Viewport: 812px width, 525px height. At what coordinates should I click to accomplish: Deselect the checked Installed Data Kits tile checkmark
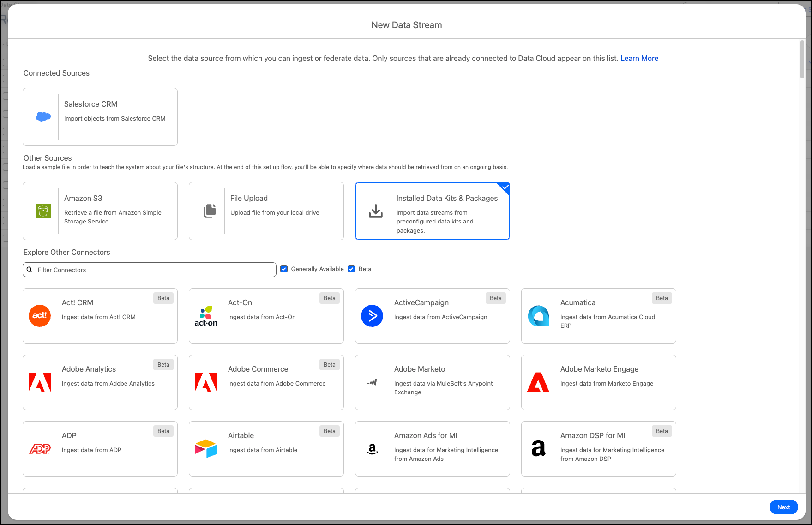pos(505,187)
